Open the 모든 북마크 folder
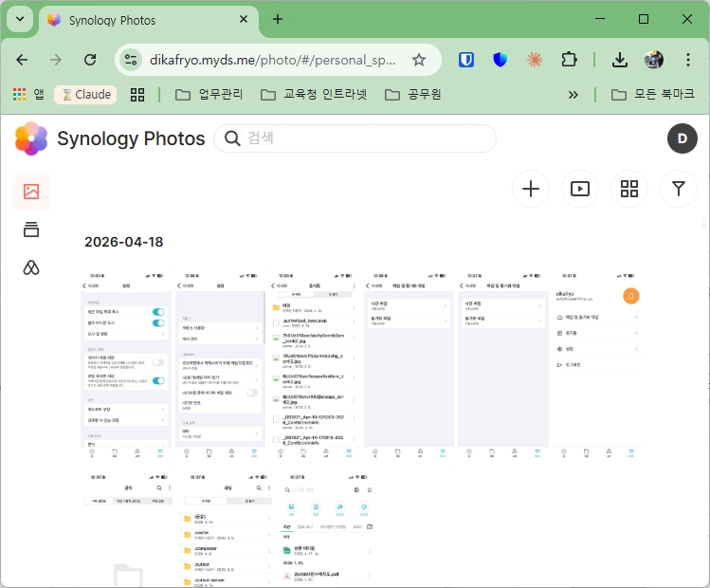This screenshot has height=588, width=710. click(652, 95)
